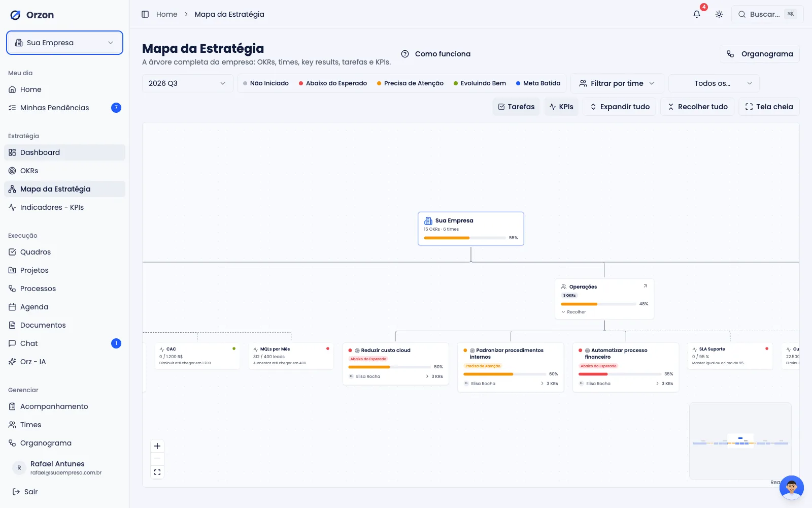Click the Operações 48% progress bar
This screenshot has width=812, height=508.
tap(598, 304)
